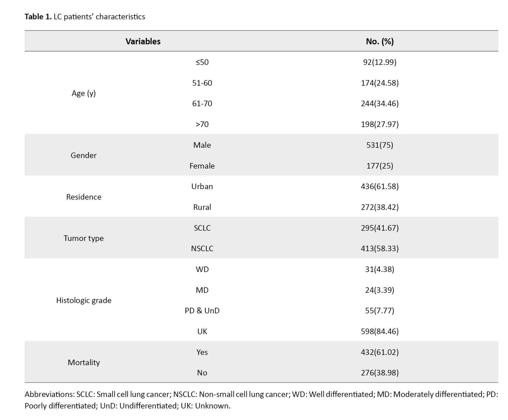Click the "≤50" age category cell
The image size is (508, 420).
(202, 62)
